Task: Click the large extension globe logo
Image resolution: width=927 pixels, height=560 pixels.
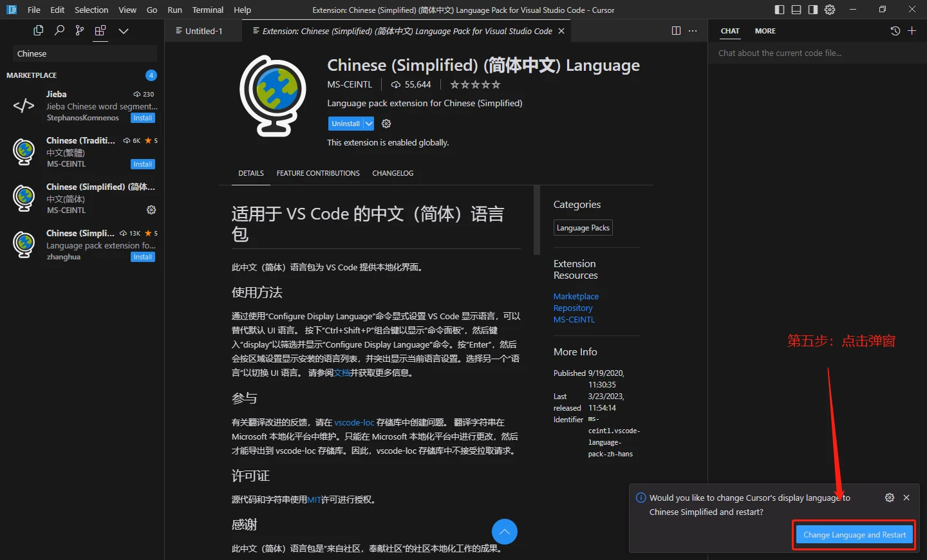Action: [x=273, y=95]
